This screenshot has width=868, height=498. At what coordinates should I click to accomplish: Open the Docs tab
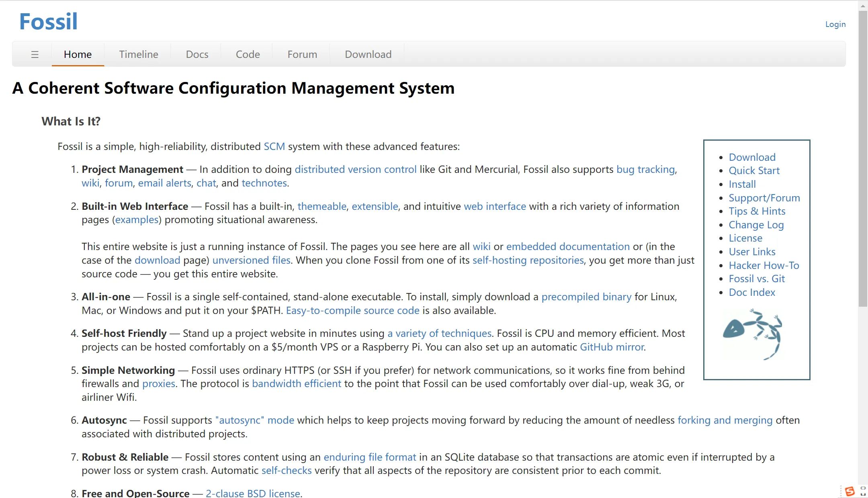coord(197,54)
